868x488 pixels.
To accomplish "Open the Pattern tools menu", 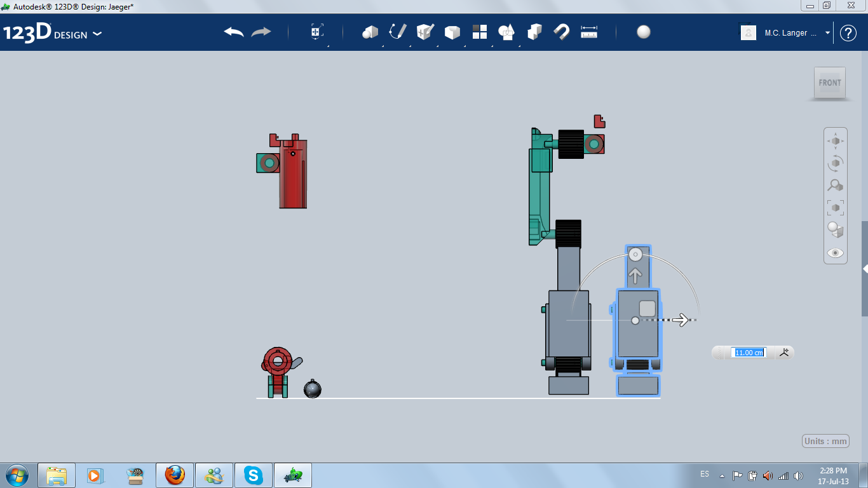I will 479,32.
